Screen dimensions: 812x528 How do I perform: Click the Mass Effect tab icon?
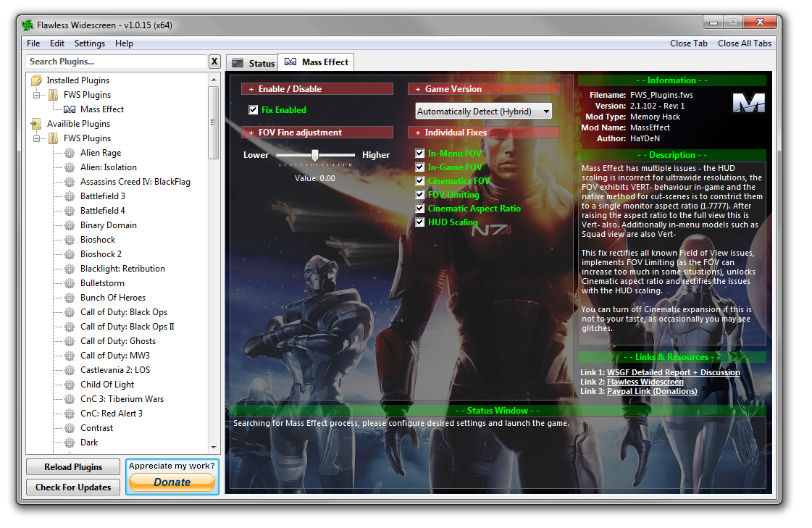pos(290,62)
